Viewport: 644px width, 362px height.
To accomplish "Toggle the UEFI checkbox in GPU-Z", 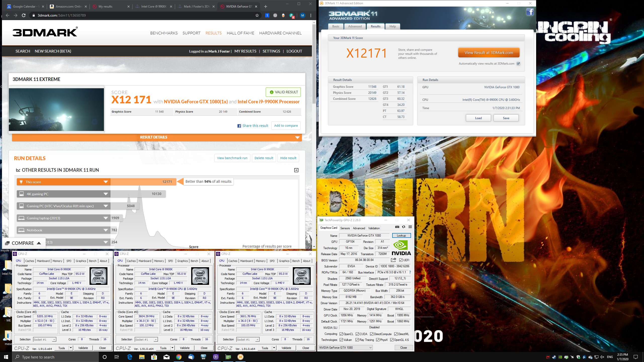I will [401, 260].
